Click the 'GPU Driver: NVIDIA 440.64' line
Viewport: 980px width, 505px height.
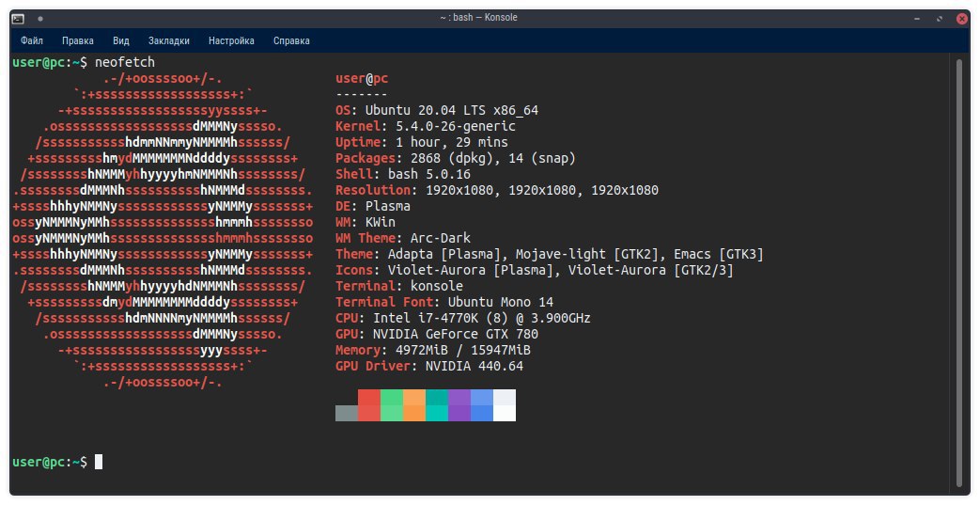tap(429, 366)
